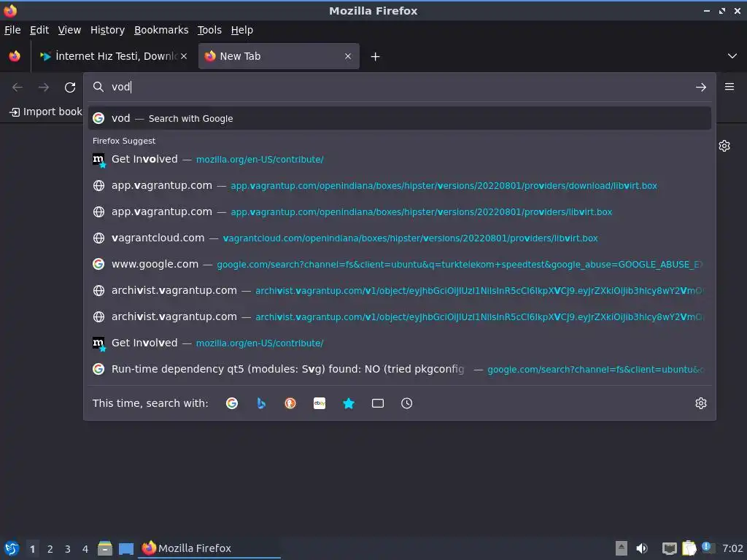The width and height of the screenshot is (747, 560).
Task: Click the Firefox View icon in tab bar
Action: (x=15, y=56)
